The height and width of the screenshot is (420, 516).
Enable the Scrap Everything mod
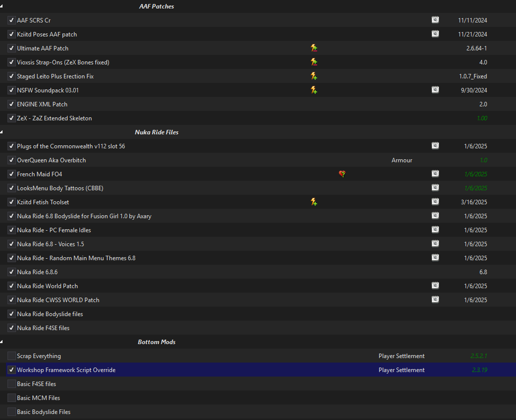pyautogui.click(x=11, y=356)
